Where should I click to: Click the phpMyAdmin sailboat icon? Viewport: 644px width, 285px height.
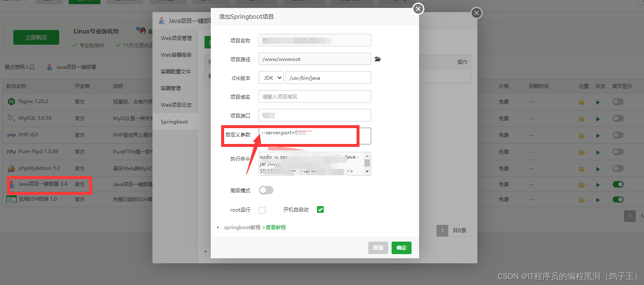tap(11, 168)
